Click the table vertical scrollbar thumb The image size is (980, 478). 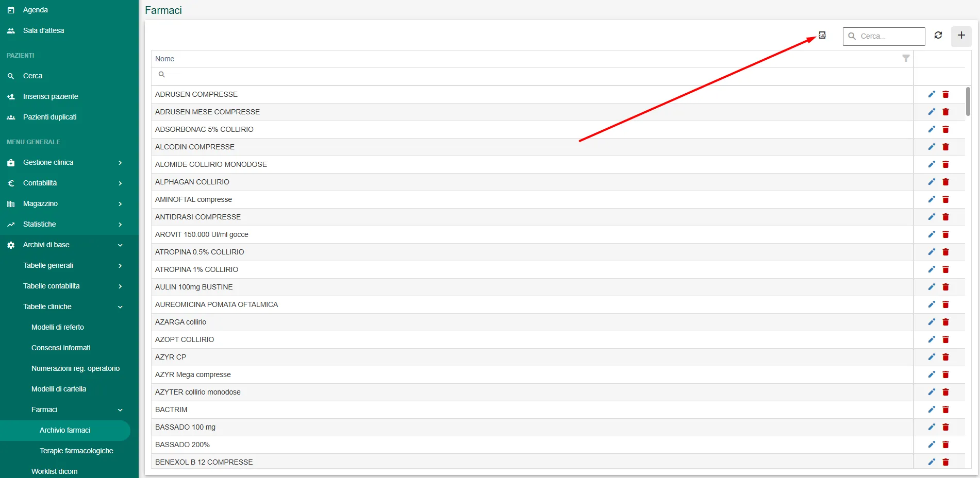[968, 101]
